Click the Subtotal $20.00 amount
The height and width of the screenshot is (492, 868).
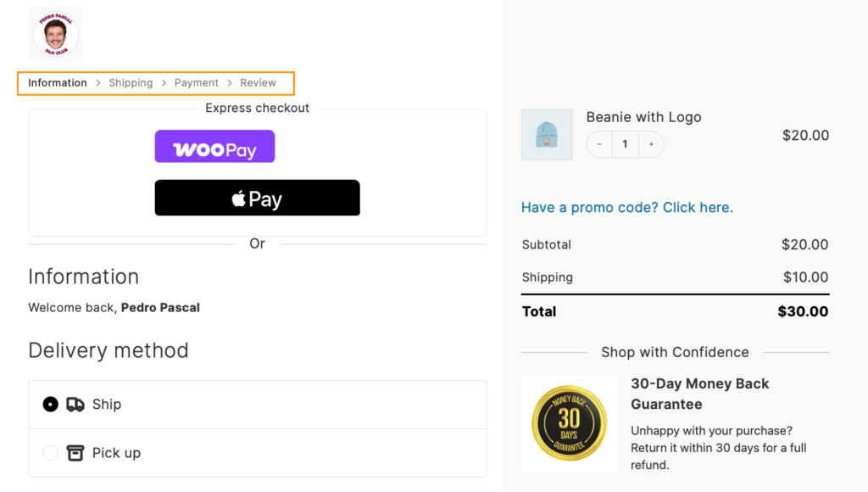(x=805, y=245)
